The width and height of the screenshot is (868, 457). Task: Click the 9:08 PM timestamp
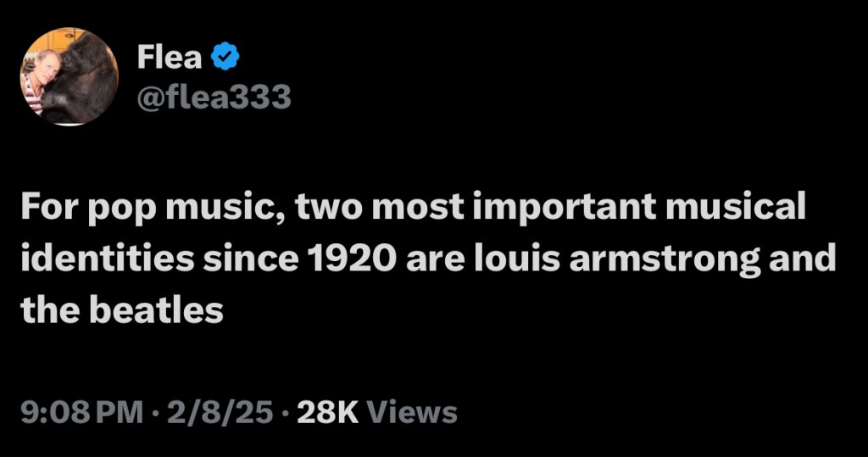pos(81,413)
